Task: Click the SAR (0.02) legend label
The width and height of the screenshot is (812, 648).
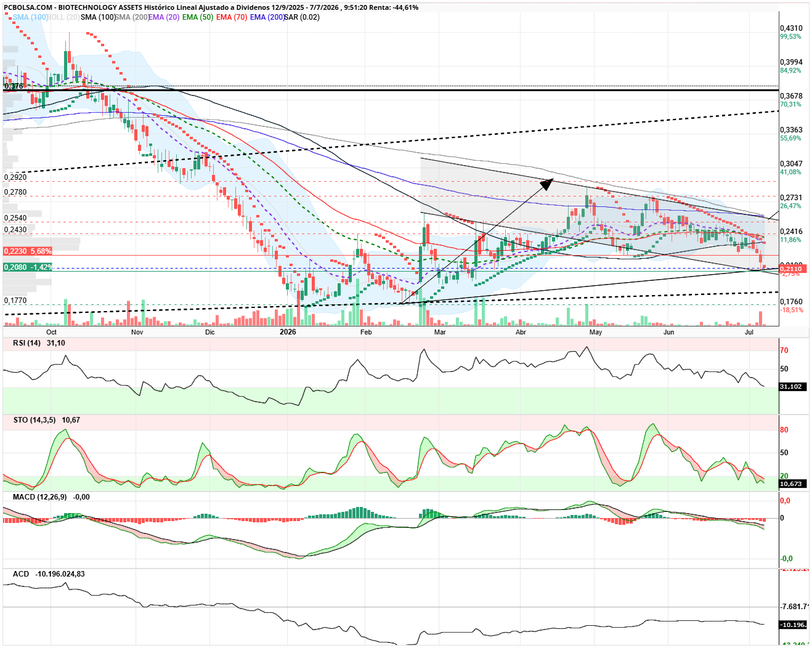Action: pos(302,17)
